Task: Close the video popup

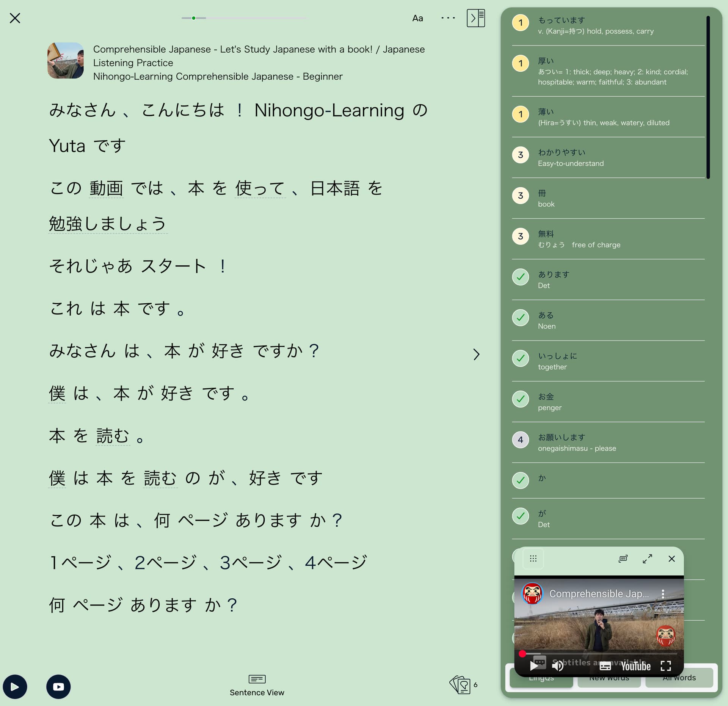Action: 672,559
